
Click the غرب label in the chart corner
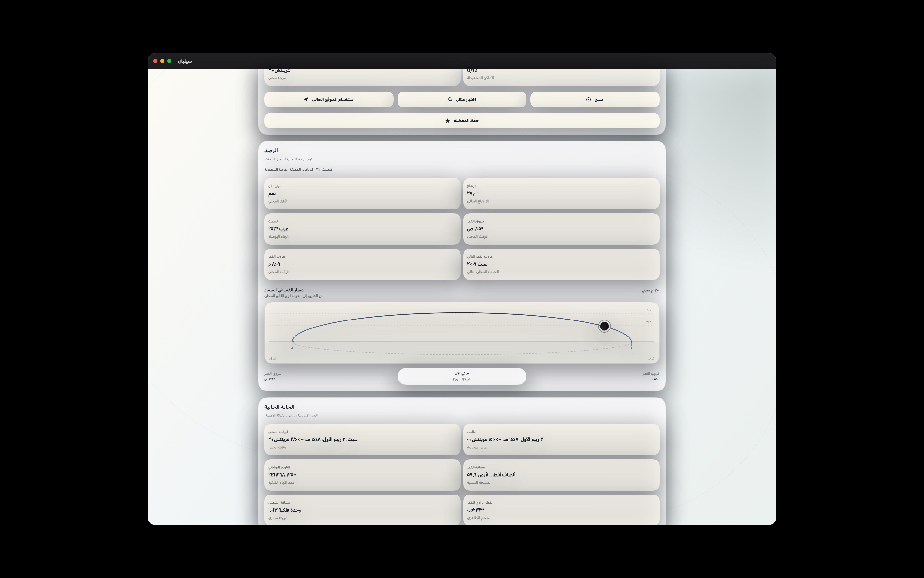click(x=651, y=358)
